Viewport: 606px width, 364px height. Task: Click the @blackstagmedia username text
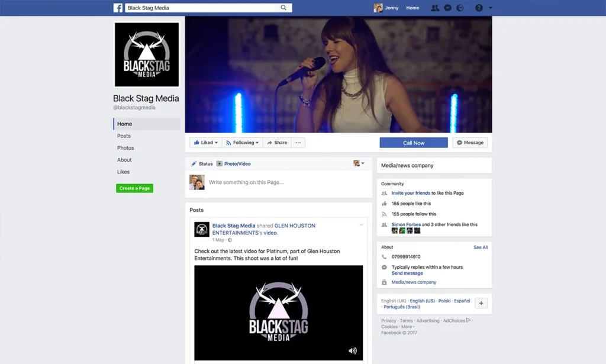click(134, 107)
